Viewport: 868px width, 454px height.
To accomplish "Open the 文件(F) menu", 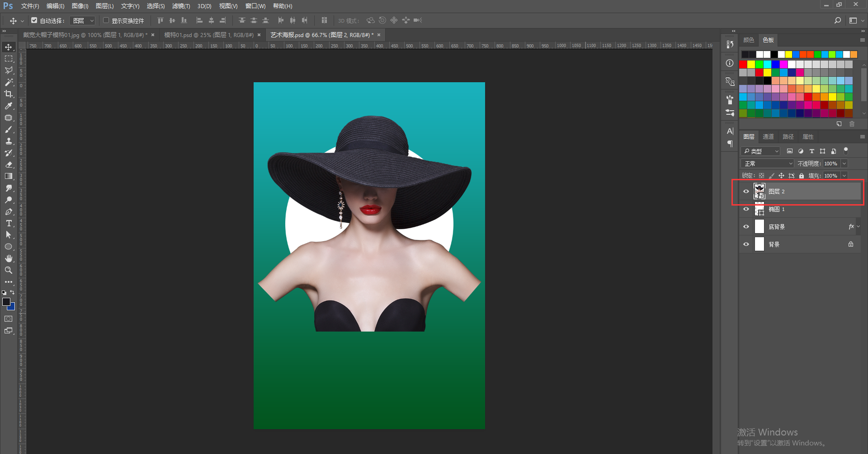I will coord(30,6).
